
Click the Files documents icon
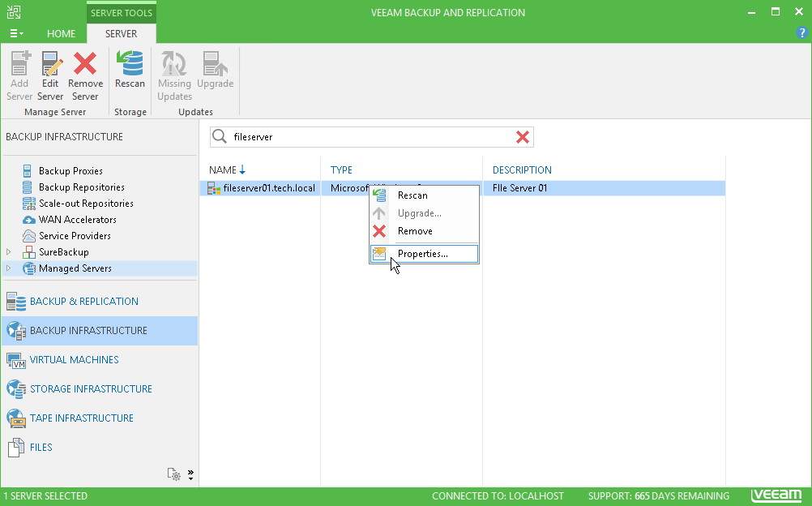coord(16,448)
